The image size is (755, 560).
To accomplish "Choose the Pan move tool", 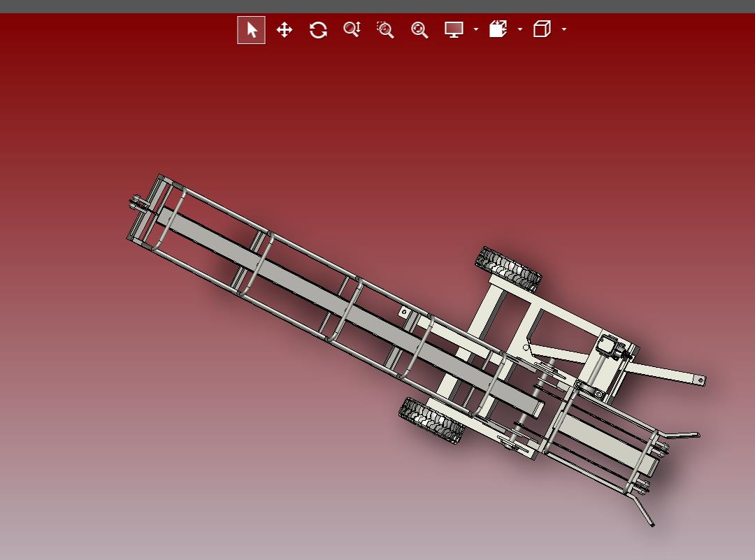I will tap(285, 30).
